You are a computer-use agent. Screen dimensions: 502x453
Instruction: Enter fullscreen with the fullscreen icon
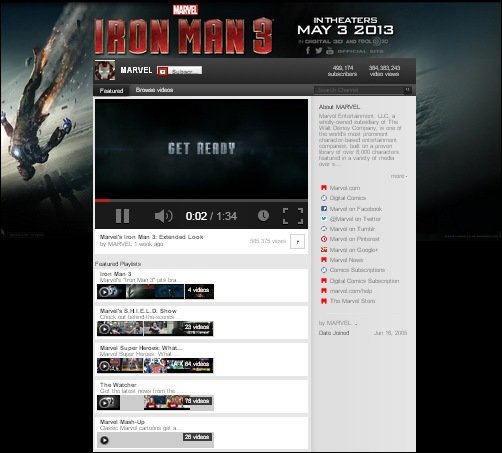coord(293,216)
